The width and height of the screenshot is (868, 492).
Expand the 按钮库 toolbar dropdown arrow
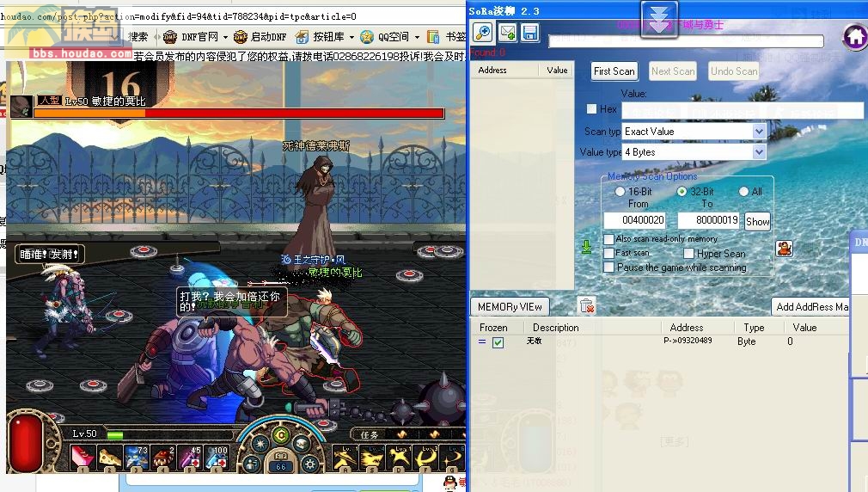click(x=351, y=38)
